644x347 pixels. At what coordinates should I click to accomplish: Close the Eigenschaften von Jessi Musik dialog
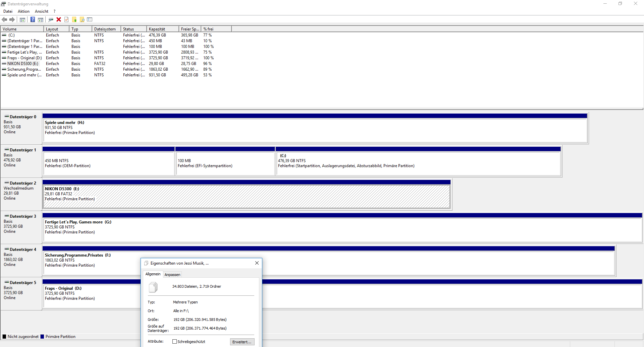(257, 263)
